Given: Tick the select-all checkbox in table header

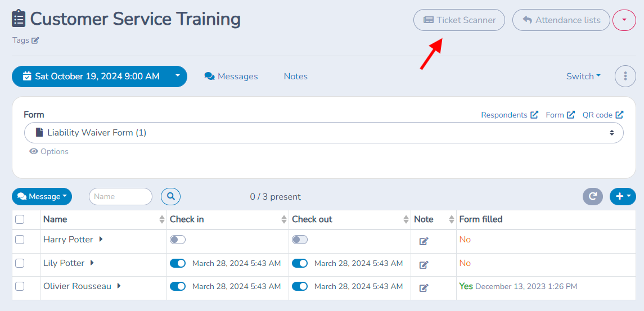Looking at the screenshot, I should tap(20, 219).
